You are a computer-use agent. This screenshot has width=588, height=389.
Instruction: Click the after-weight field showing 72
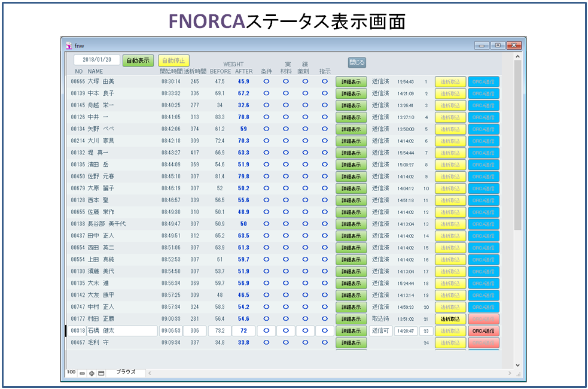click(243, 331)
